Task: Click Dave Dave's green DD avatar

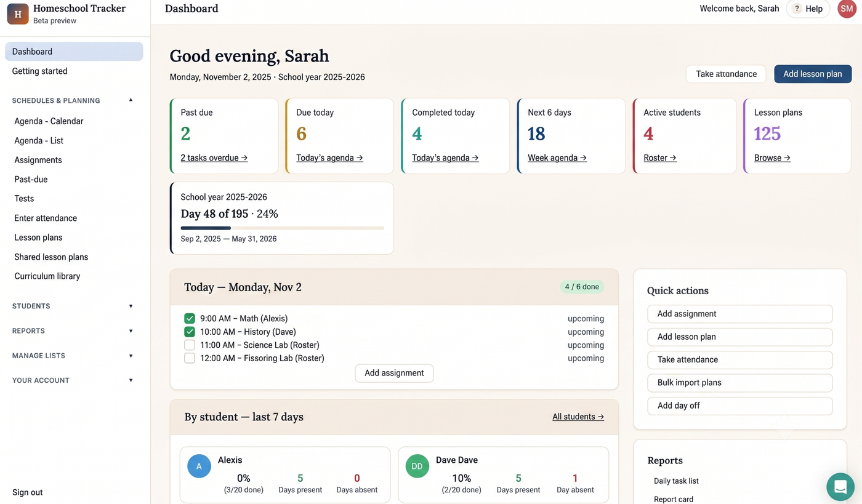Action: [417, 466]
